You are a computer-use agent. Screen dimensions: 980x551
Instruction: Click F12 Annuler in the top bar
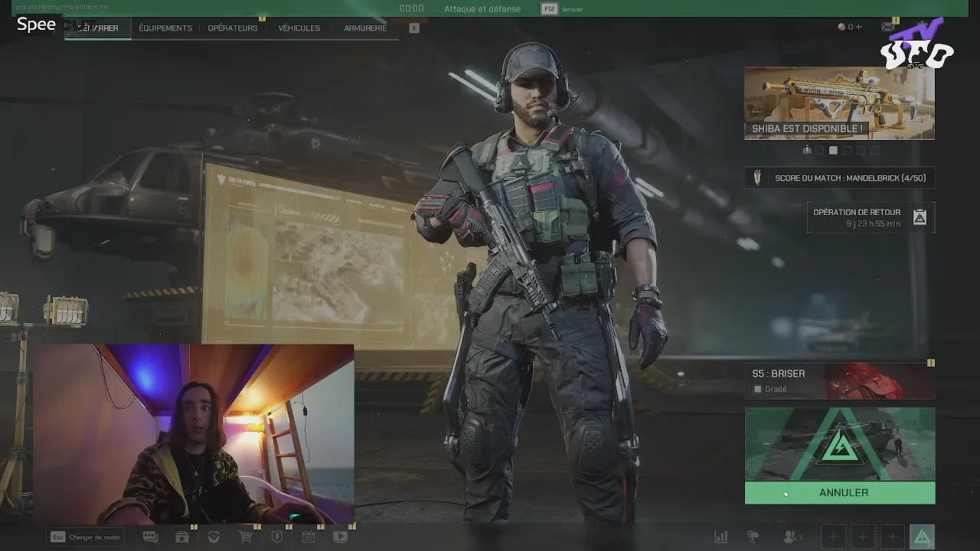(563, 9)
